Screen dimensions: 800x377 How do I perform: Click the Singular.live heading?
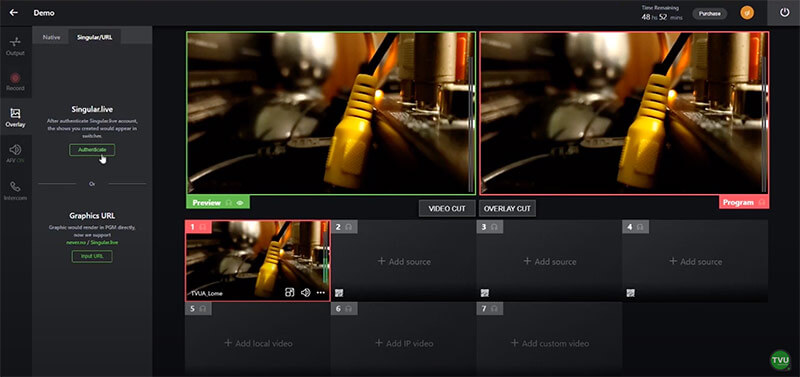(x=92, y=109)
